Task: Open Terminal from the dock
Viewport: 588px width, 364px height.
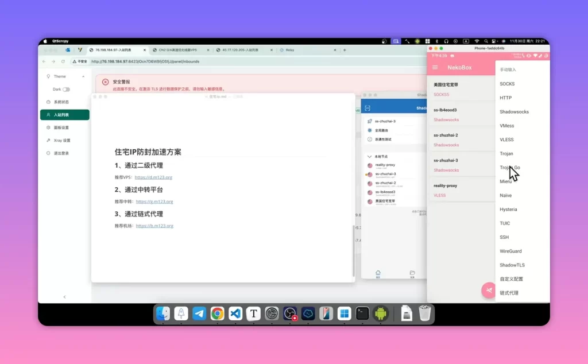Action: tap(362, 313)
